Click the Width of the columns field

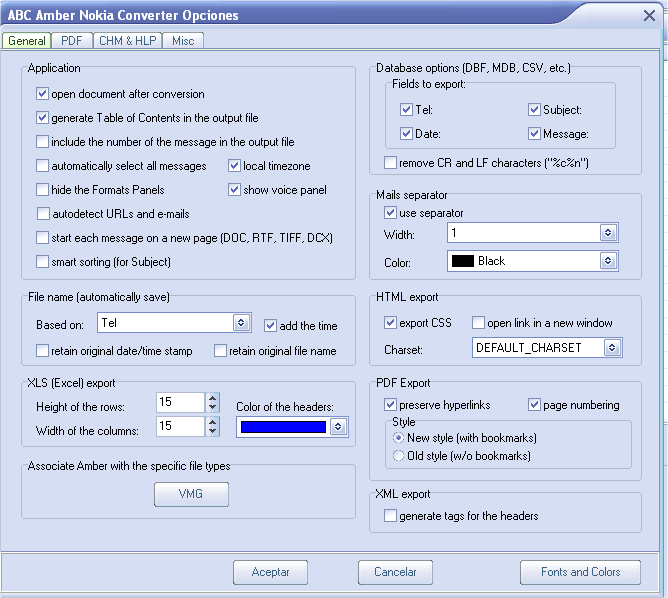pyautogui.click(x=181, y=426)
